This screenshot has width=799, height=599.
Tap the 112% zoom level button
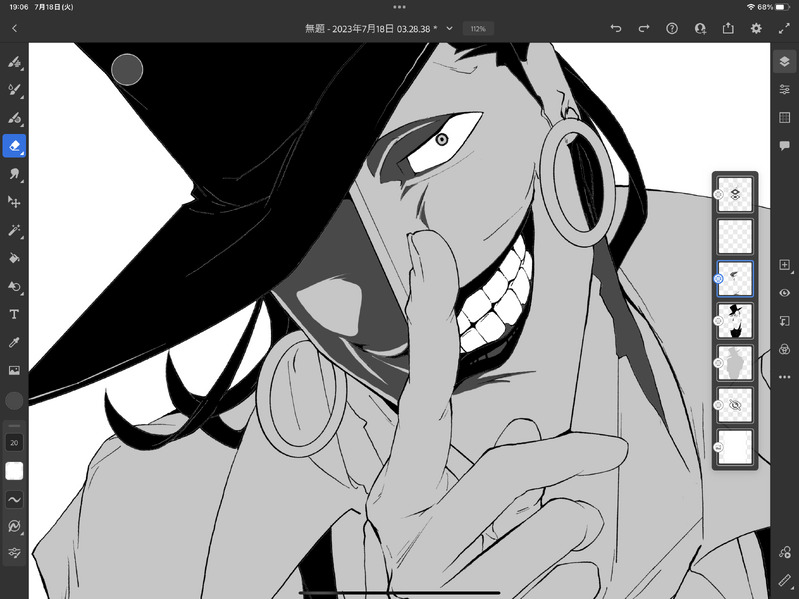tap(478, 29)
